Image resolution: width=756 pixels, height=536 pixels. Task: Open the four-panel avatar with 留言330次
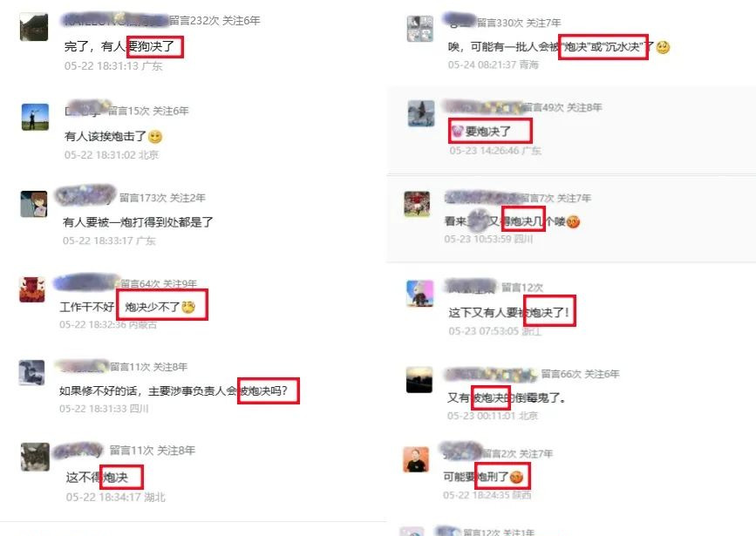[420, 29]
